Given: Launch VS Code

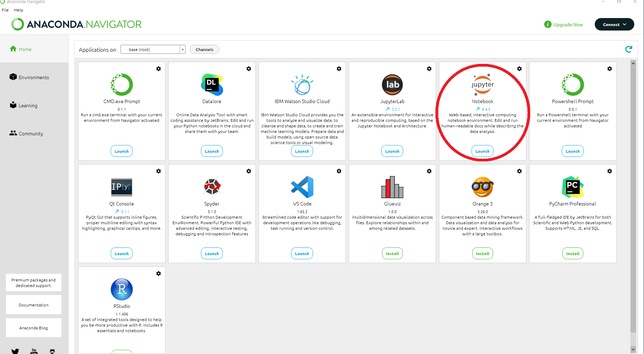Looking at the screenshot, I should pos(302,253).
